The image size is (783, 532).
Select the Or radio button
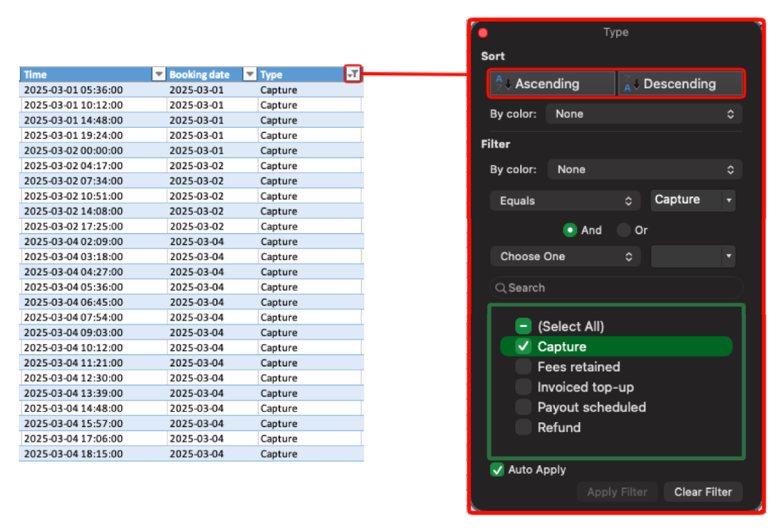point(623,230)
